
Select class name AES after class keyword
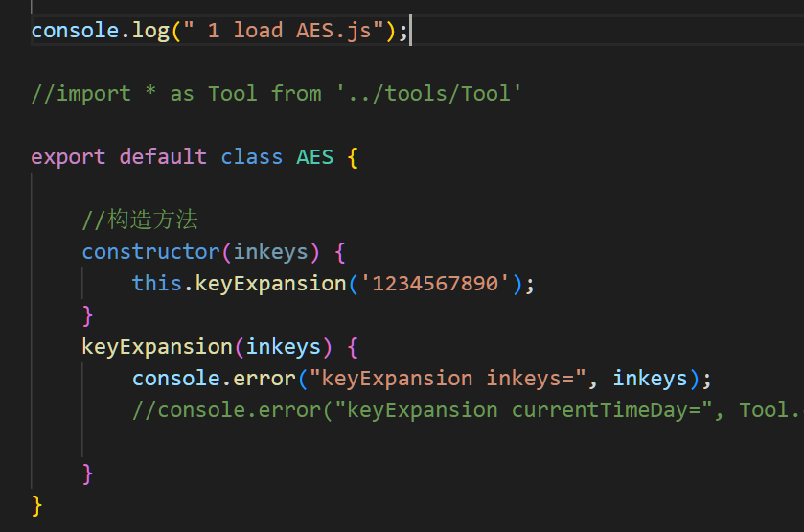pos(314,156)
